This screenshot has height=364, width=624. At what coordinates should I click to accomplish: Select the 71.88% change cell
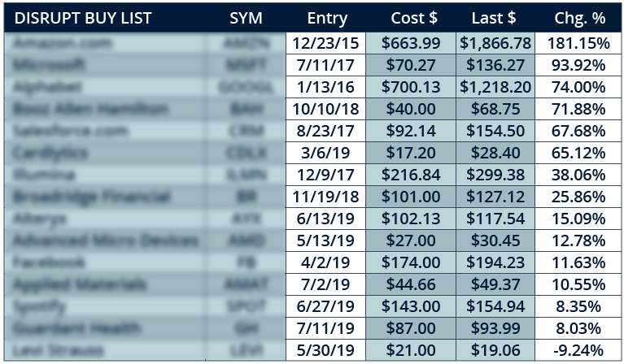(x=578, y=109)
